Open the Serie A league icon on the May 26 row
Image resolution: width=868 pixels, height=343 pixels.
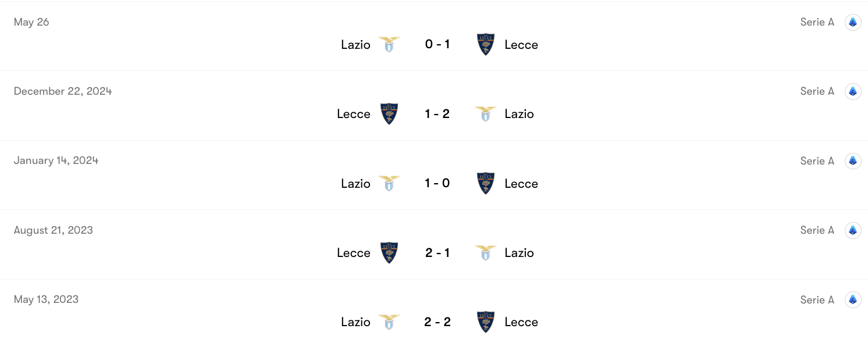tap(853, 22)
